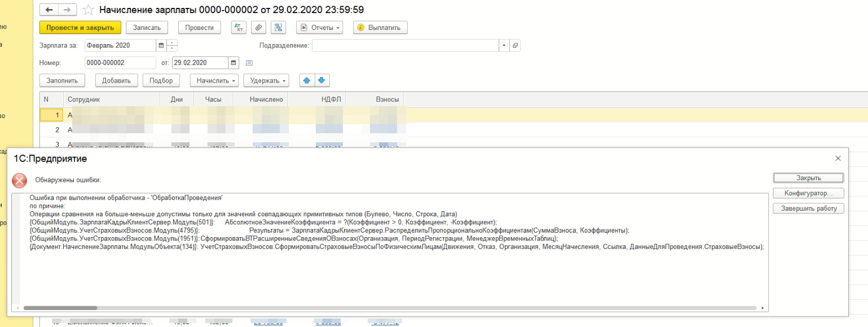Move selected row up with blue arrow
This screenshot has height=327, width=868.
(307, 80)
